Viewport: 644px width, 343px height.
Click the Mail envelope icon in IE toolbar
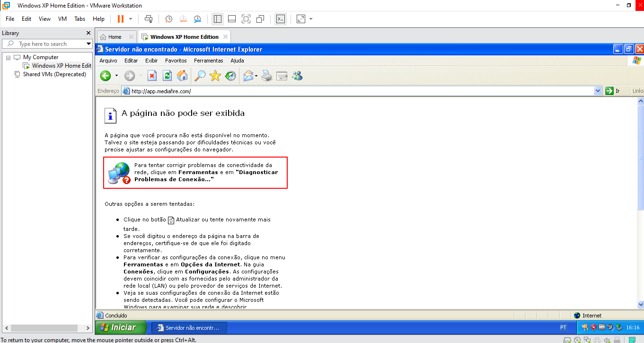[248, 76]
